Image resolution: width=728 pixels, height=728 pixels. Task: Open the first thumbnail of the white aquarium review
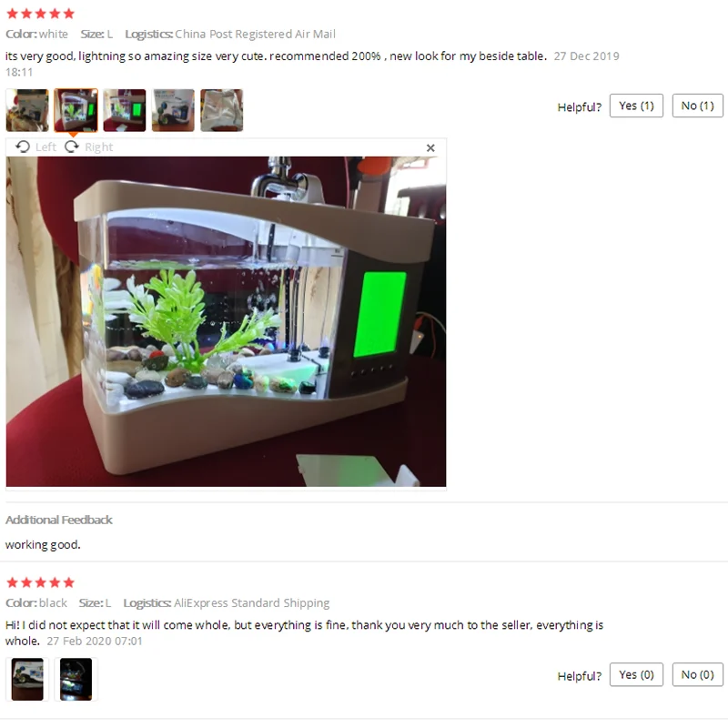(27, 110)
